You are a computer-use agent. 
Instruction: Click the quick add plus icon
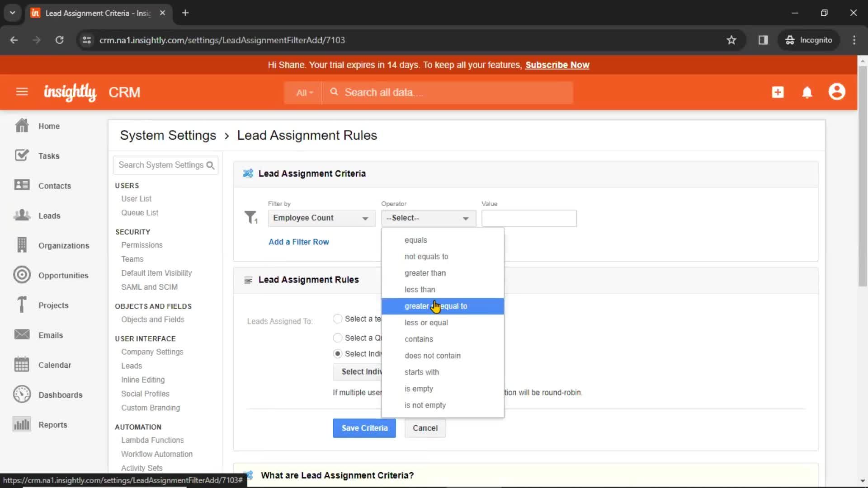point(778,92)
